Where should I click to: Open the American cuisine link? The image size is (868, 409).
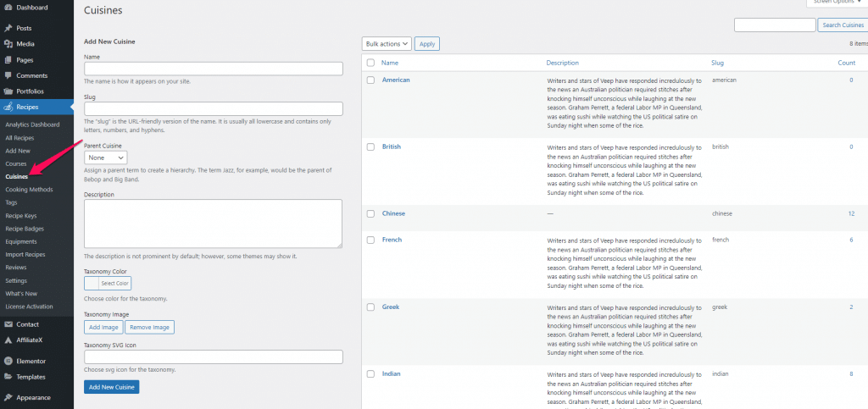[x=396, y=80]
